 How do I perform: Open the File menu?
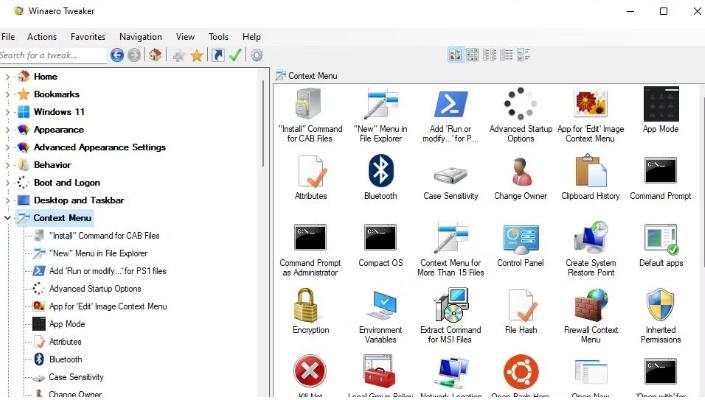[8, 37]
